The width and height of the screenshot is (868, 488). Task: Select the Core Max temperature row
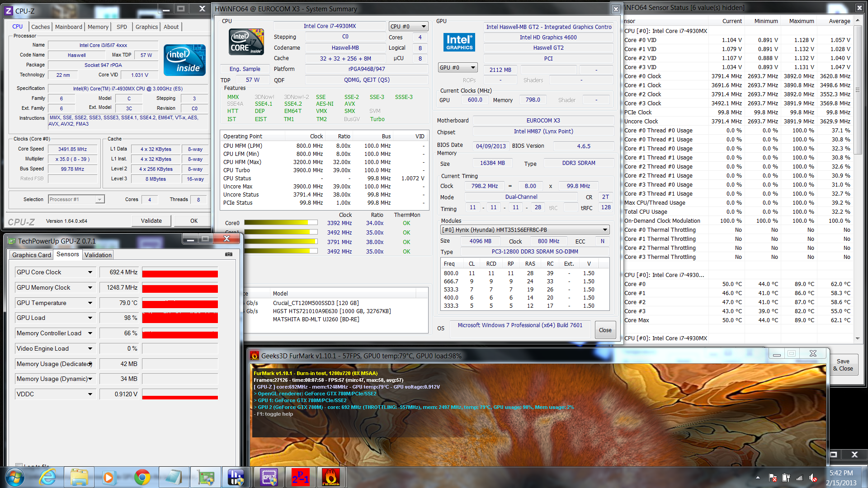click(738, 320)
